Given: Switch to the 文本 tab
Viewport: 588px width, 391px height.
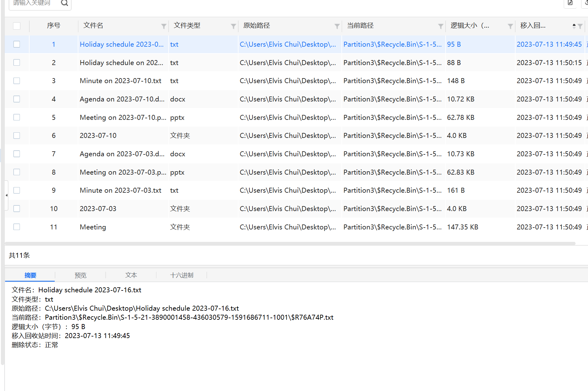Looking at the screenshot, I should pyautogui.click(x=131, y=275).
